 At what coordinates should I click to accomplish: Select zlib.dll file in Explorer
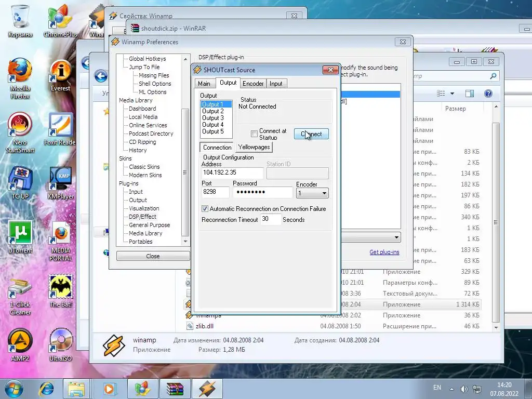(x=205, y=326)
